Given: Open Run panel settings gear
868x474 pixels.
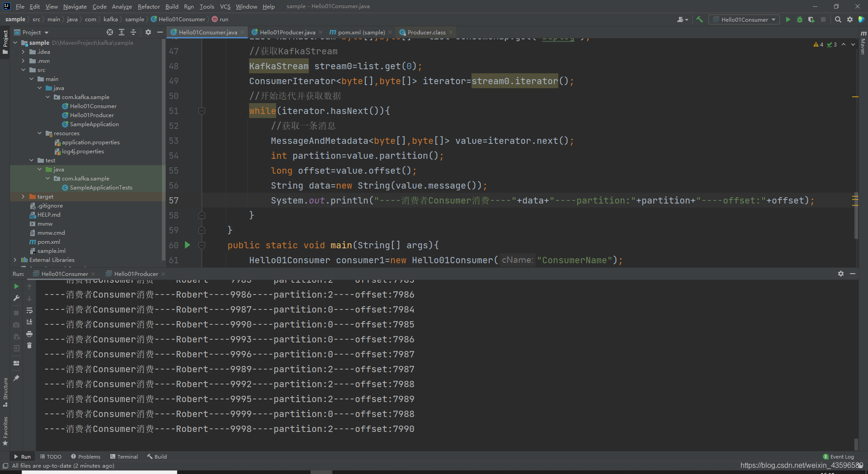Looking at the screenshot, I should pos(841,274).
